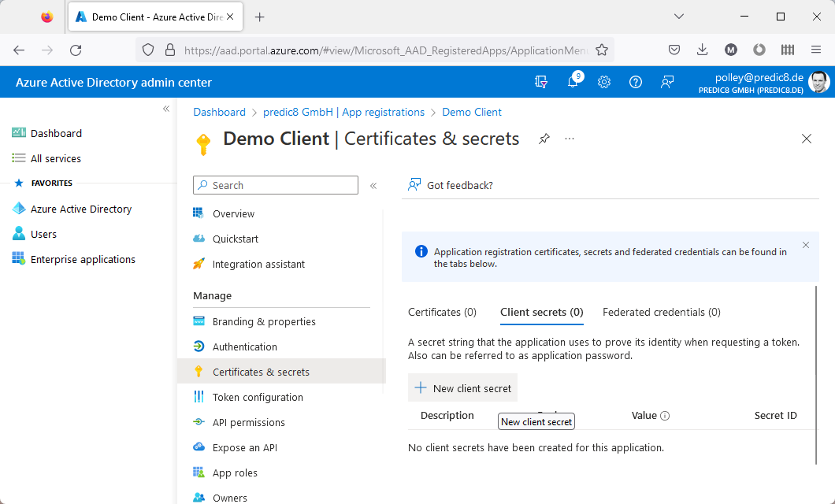Switch to Federated credentials (0) tab
This screenshot has width=835, height=504.
661,312
